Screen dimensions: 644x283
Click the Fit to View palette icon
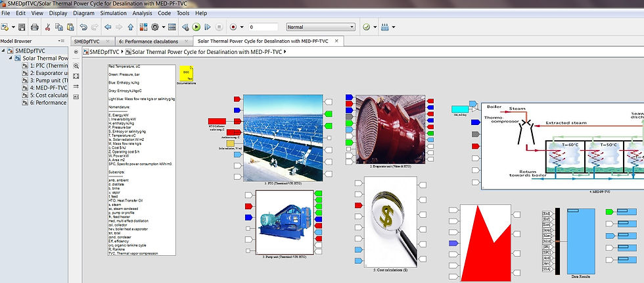76,76
